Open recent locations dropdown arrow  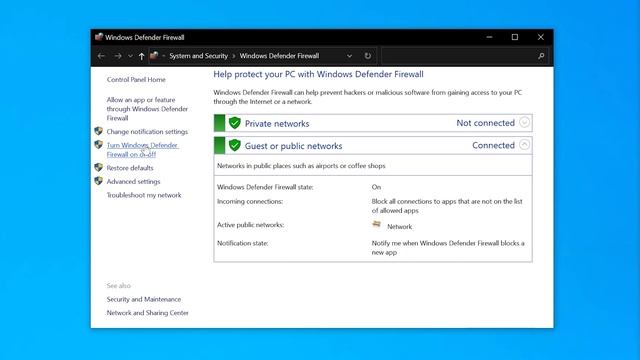click(130, 56)
